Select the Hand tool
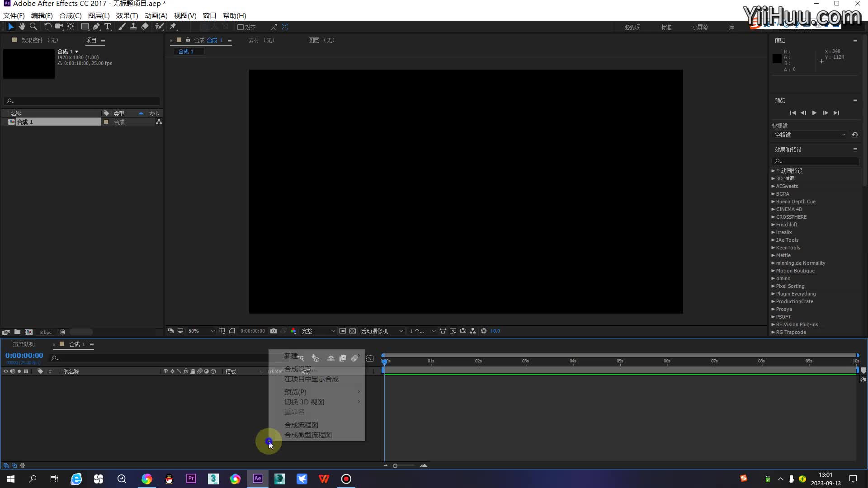Viewport: 868px width, 488px height. coord(22,27)
